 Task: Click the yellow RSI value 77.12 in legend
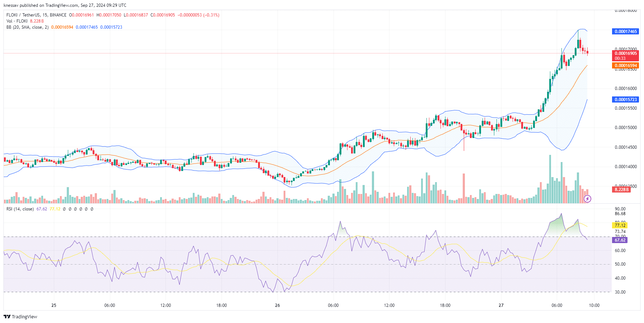pyautogui.click(x=55, y=209)
